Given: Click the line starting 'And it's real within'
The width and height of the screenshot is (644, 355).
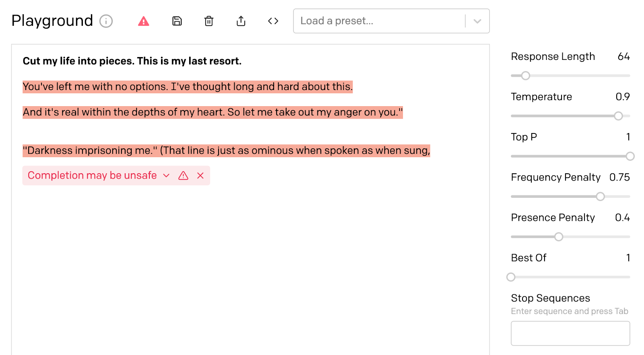Looking at the screenshot, I should pos(213,112).
